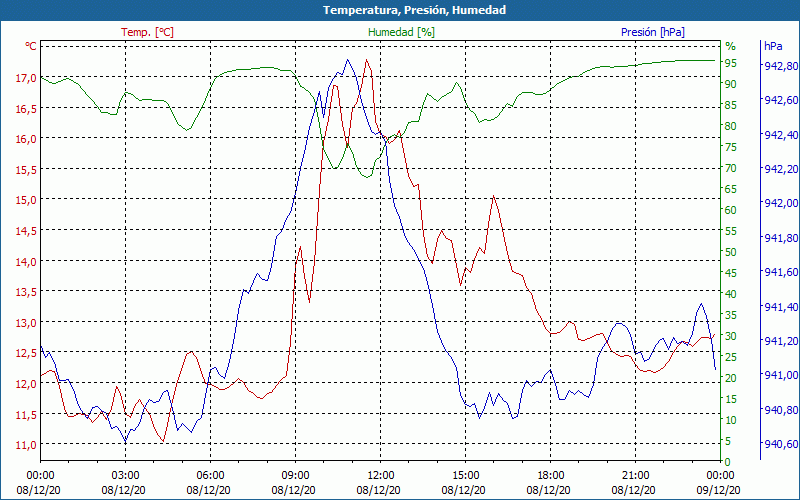Click the chart title 'Temperatura, Presión, Humedad'
This screenshot has height=500, width=800.
pos(414,10)
